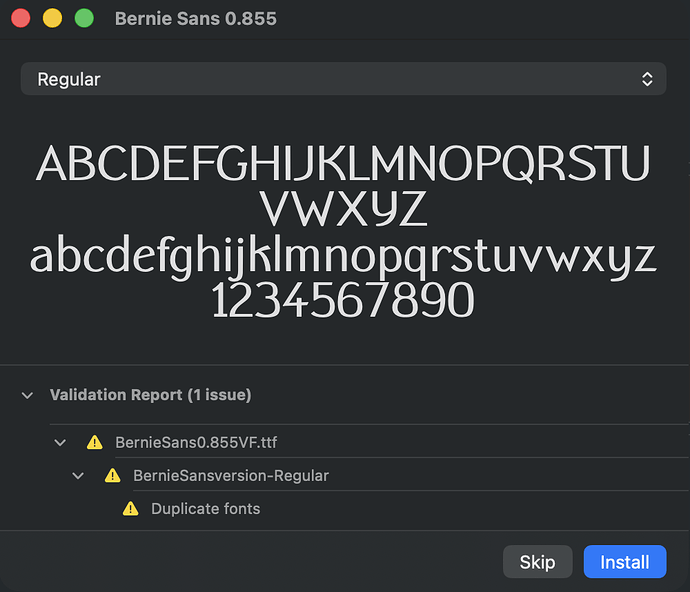Click the up-down arrows on style selector
Image resolution: width=690 pixels, height=592 pixels.
[x=647, y=79]
